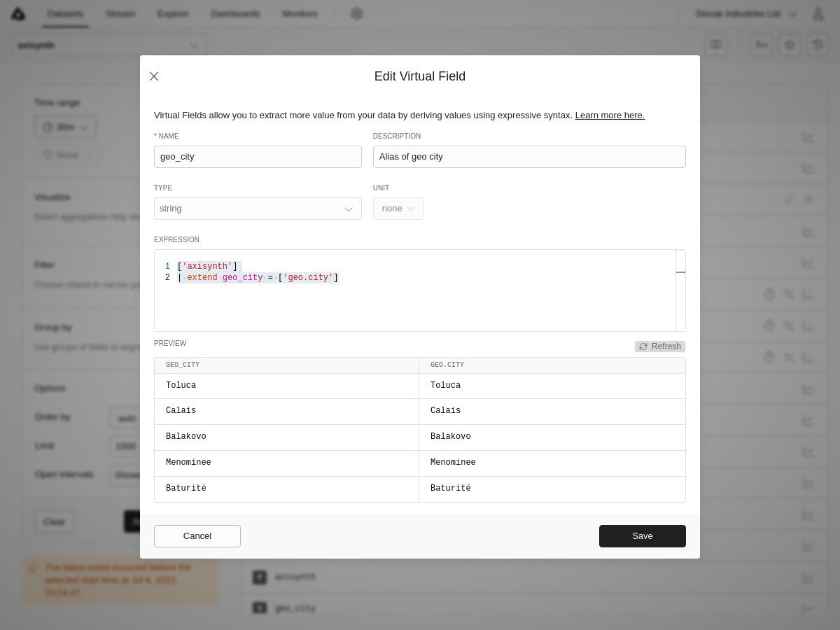This screenshot has width=840, height=630.
Task: Go to the Dashboards tab
Action: point(235,14)
